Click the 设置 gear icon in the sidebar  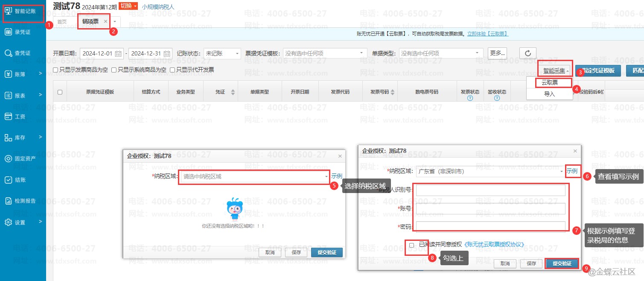coord(8,222)
